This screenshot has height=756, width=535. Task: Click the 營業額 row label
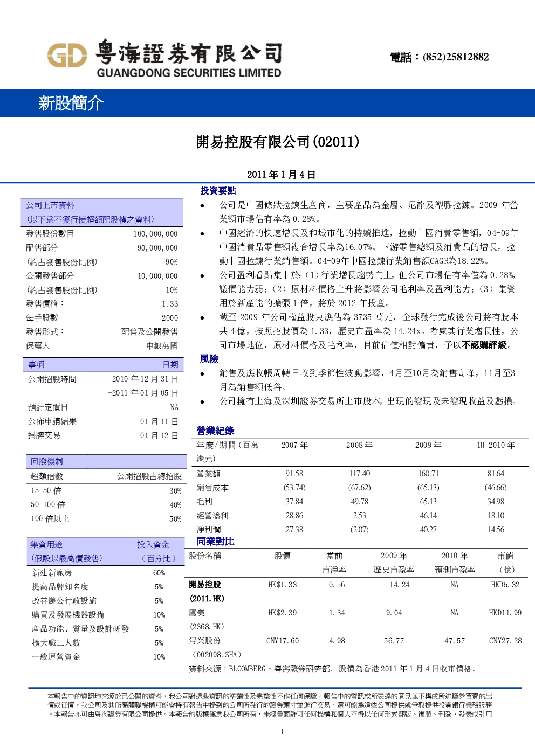pos(208,474)
